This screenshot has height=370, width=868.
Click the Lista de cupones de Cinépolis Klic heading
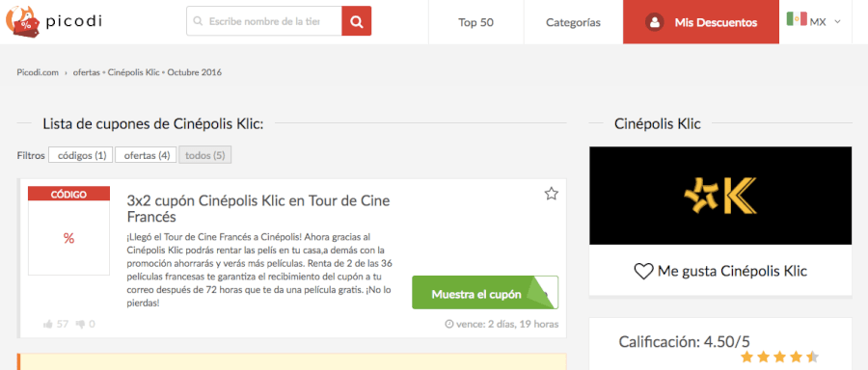point(153,124)
